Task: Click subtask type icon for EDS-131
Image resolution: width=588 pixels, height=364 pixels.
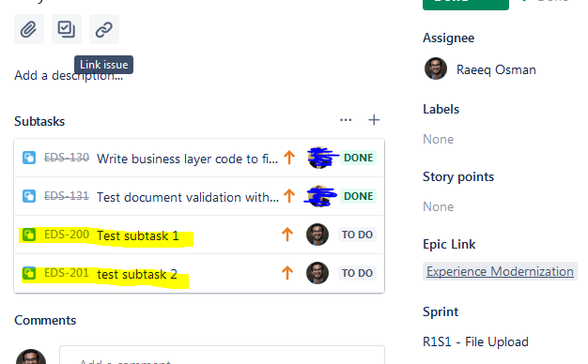Action: point(29,196)
